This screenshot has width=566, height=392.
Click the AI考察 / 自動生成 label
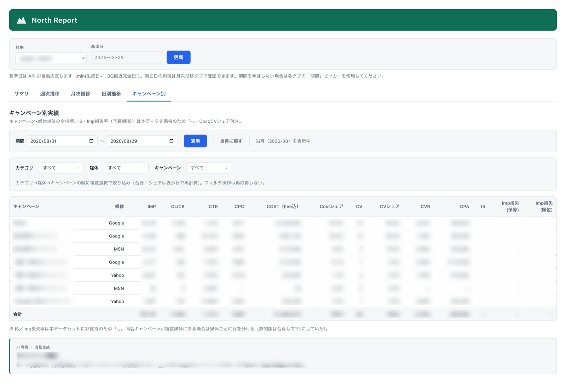coord(33,347)
